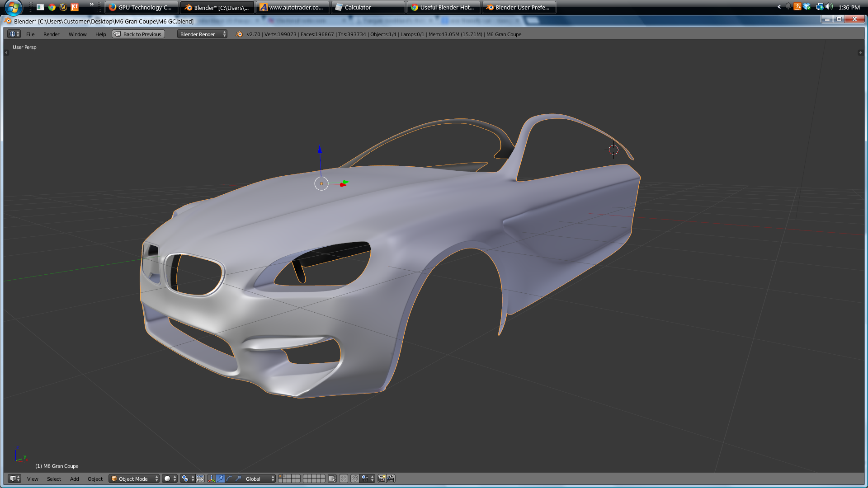Screen dimensions: 868x488
Task: Click the M6 Gran Coupe object name label
Action: pos(57,466)
